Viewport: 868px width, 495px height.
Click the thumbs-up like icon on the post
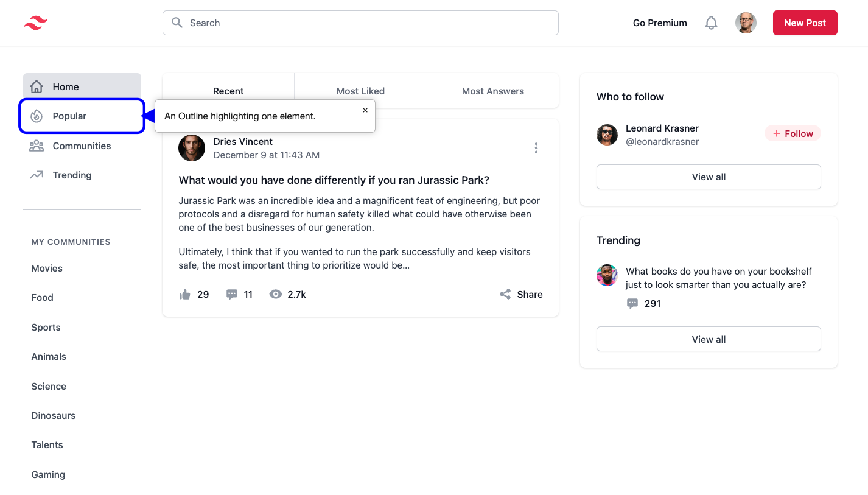pyautogui.click(x=185, y=295)
